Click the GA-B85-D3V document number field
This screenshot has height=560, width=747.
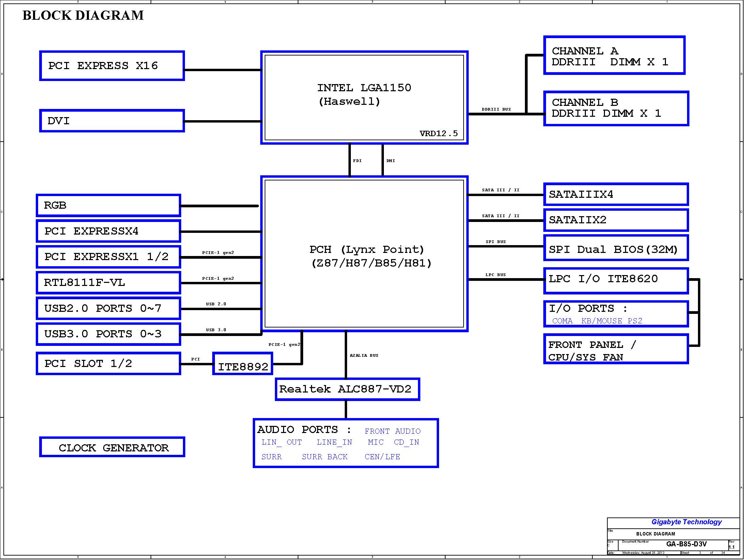tap(686, 544)
